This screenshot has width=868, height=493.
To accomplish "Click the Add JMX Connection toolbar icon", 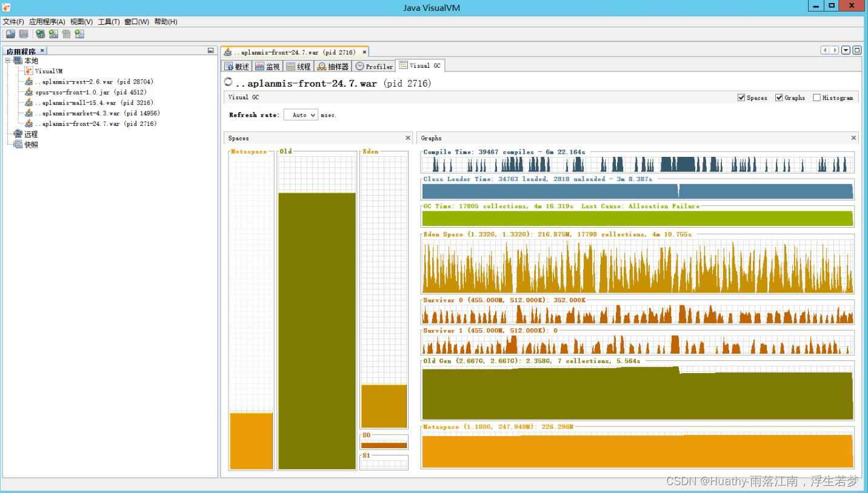I will 53,34.
